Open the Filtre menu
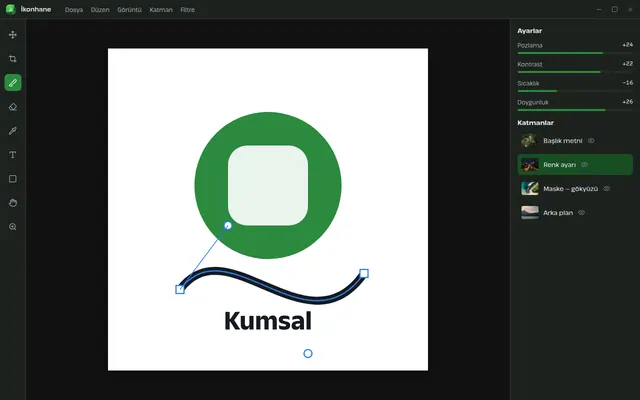640x400 pixels. [188, 10]
